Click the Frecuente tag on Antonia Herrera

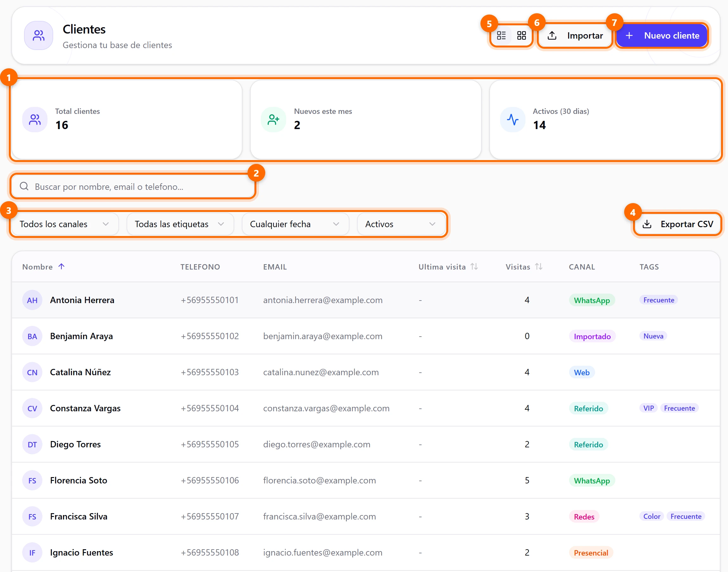pos(659,300)
